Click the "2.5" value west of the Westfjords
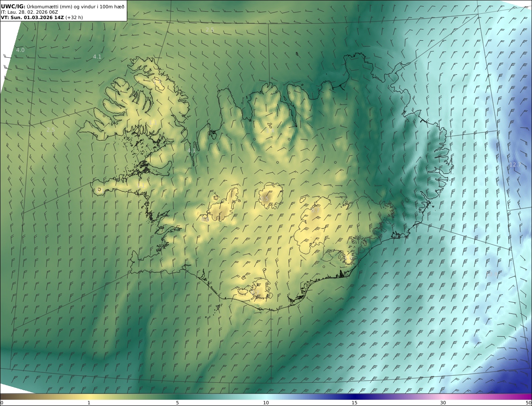This screenshot has height=406, width=532. pos(51,130)
